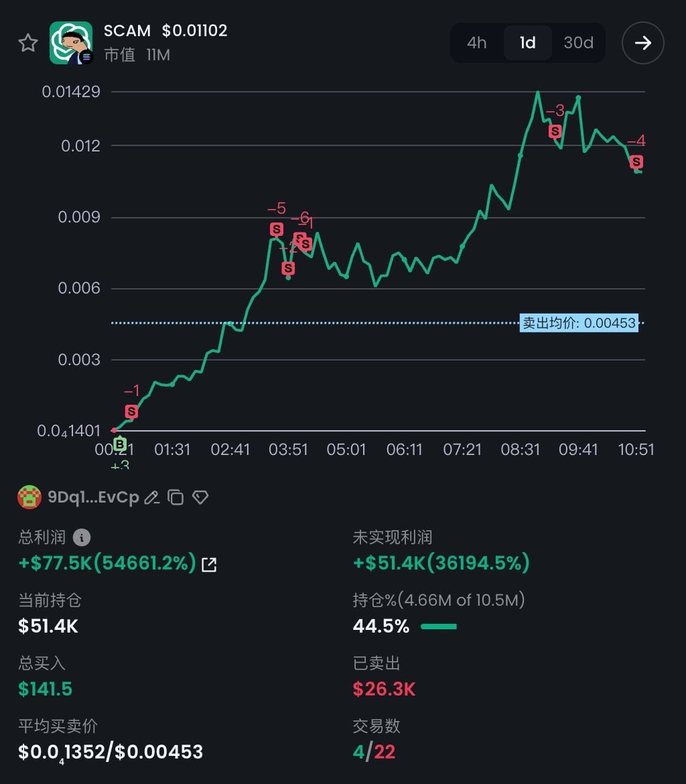Click the sell marker labeled -3
686x784 pixels.
point(555,131)
